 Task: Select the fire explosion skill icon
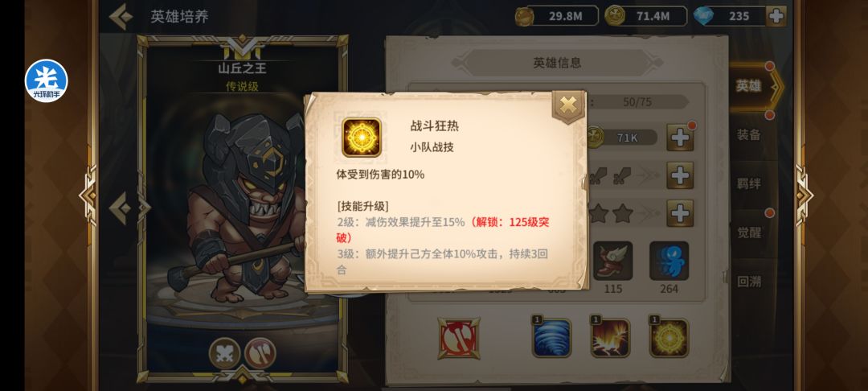[610, 338]
